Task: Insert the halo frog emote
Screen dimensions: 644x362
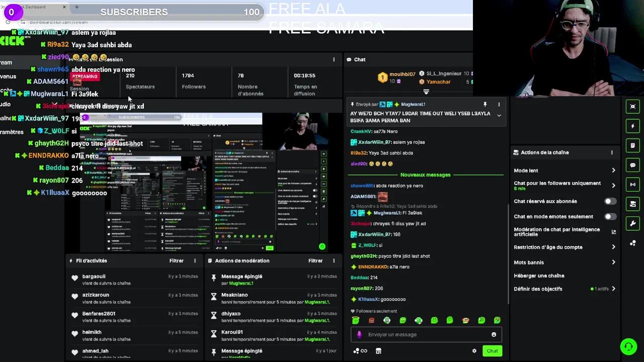Action: pyautogui.click(x=356, y=320)
